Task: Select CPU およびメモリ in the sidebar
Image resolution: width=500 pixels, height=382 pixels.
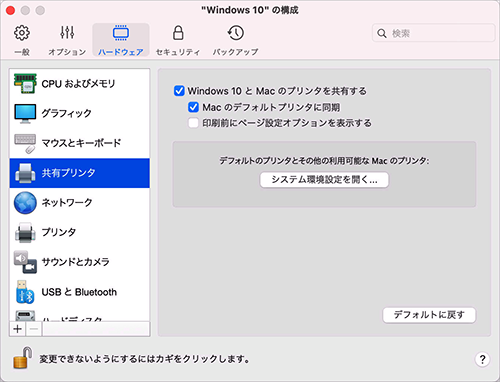Action: tap(80, 83)
